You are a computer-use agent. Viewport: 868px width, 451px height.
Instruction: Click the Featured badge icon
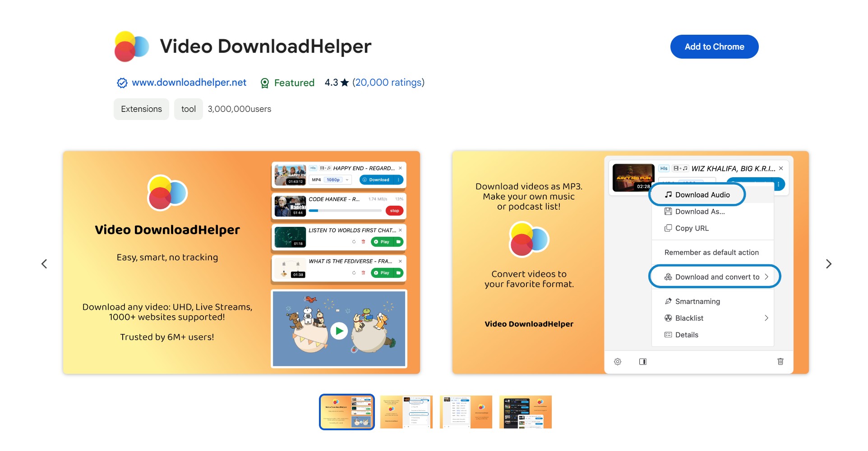265,83
